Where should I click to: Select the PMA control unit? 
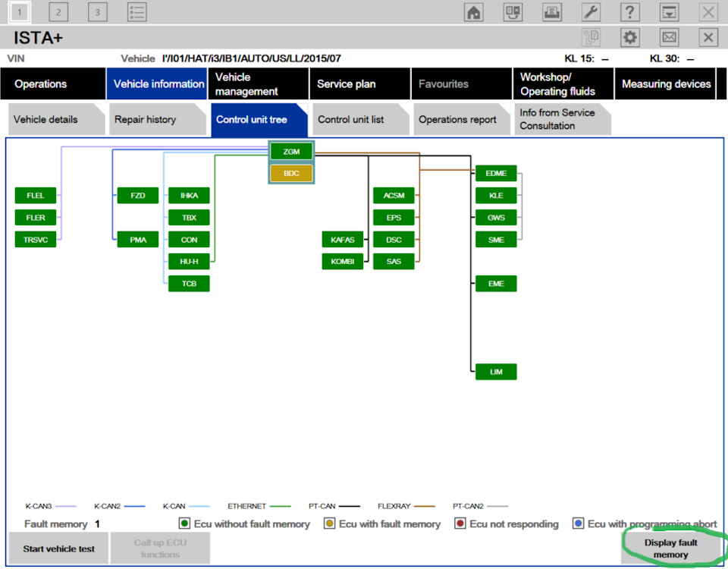tap(138, 240)
